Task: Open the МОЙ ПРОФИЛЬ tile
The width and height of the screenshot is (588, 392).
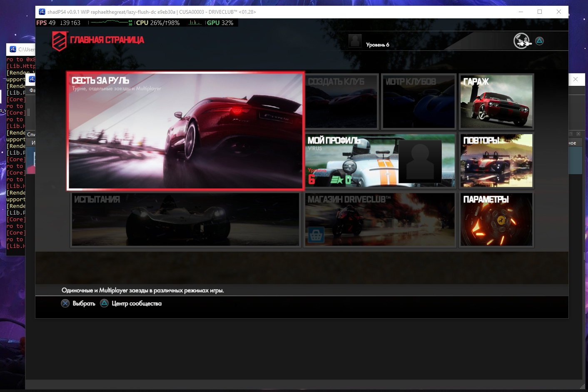Action: point(380,160)
